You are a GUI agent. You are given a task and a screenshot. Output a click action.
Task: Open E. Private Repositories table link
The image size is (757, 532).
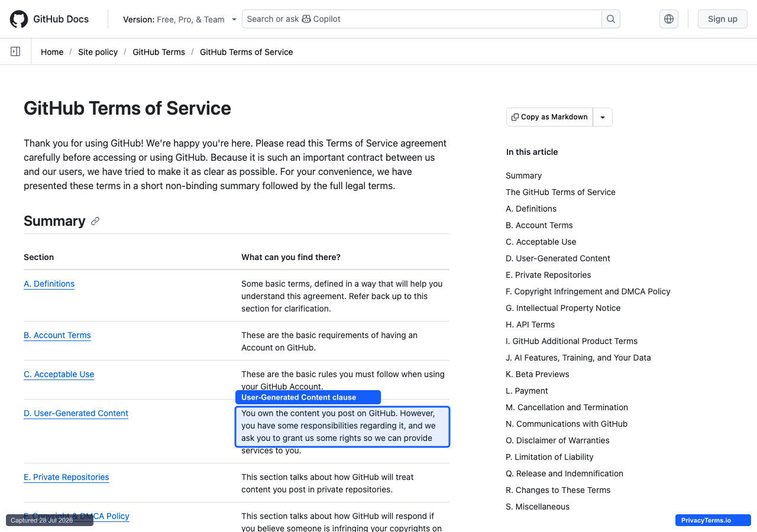point(66,477)
